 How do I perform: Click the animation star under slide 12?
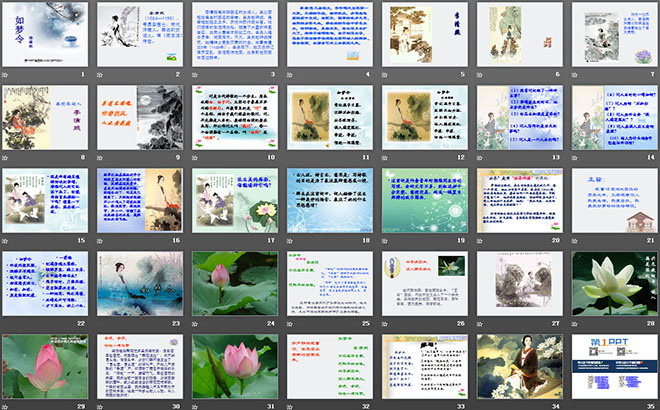(385, 158)
